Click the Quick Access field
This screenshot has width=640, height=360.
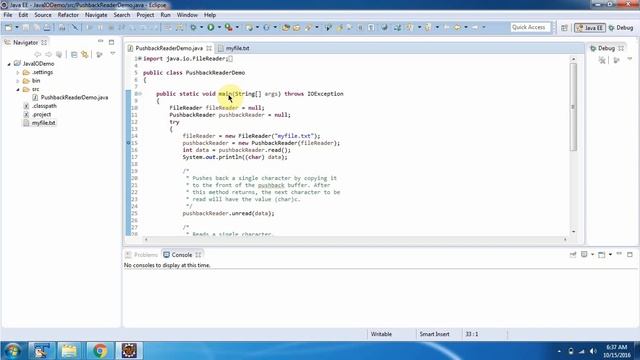[x=530, y=27]
